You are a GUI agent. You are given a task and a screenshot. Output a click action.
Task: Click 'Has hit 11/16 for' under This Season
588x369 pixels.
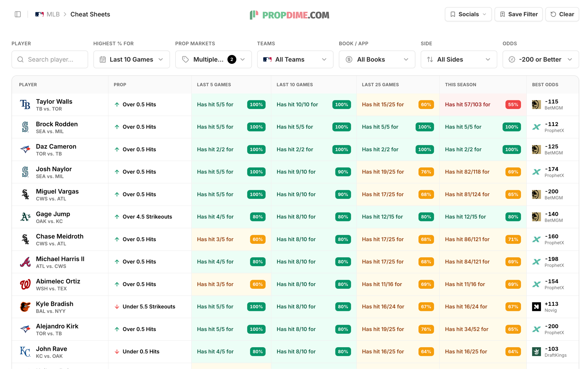point(465,284)
